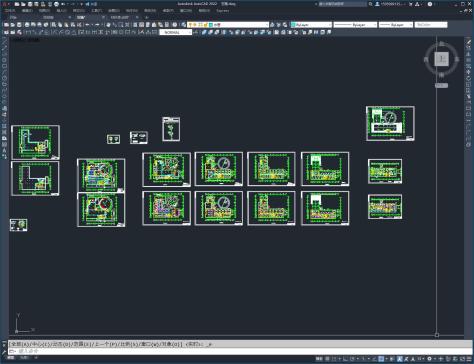Screen dimensions: 474x364
Task: Click Save in the quick access toolbar
Action: (30, 4)
